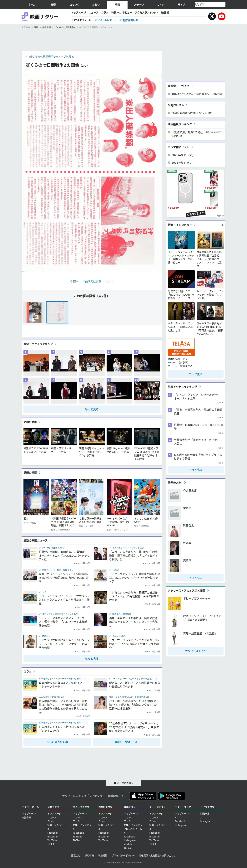Switch to the お笑い tab

(x=96, y=4)
